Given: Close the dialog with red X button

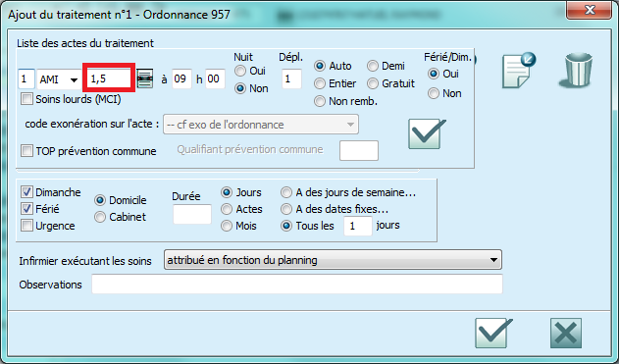Looking at the screenshot, I should point(590,10).
